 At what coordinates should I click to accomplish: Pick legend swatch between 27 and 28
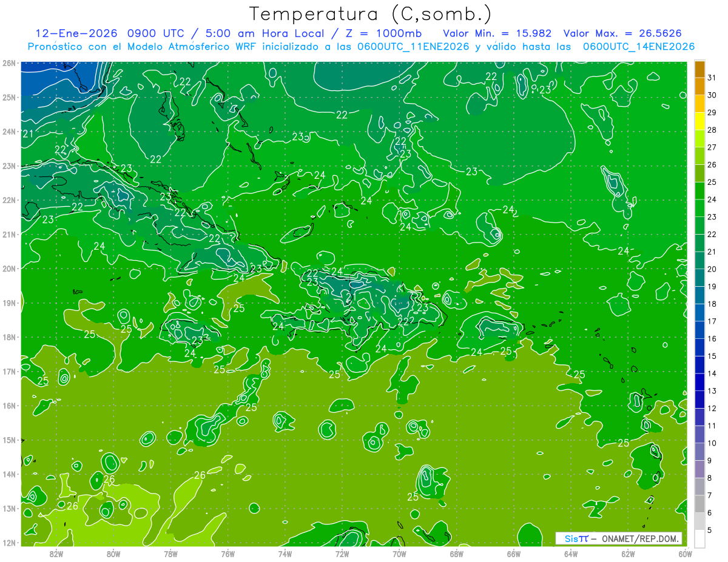tap(699, 138)
